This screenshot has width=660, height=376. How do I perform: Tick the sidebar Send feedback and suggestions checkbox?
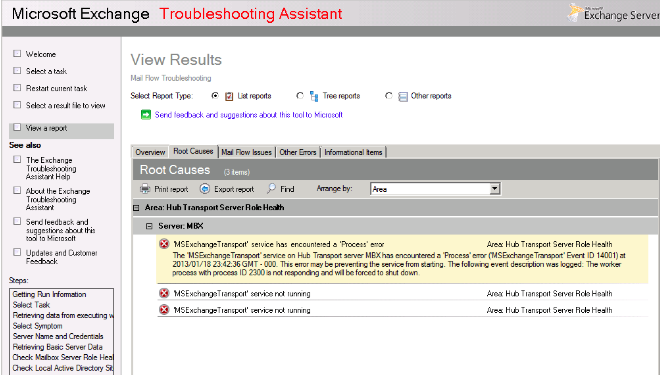click(17, 221)
